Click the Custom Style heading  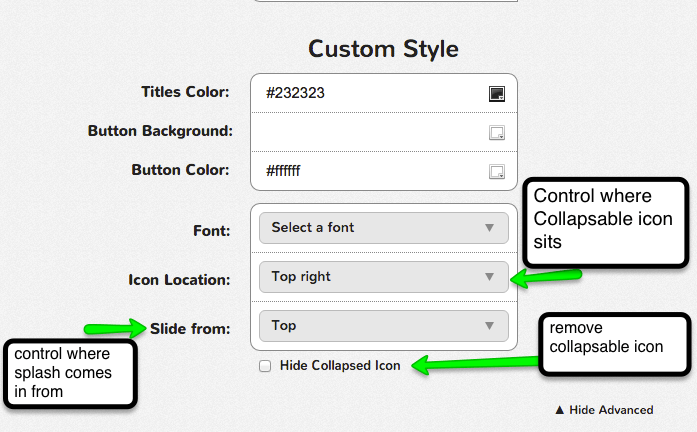tap(383, 48)
